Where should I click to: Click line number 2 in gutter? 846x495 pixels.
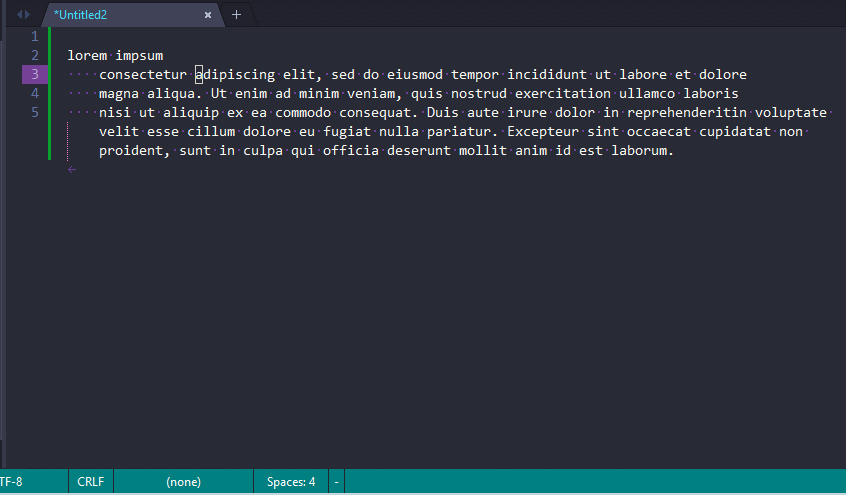(x=35, y=55)
